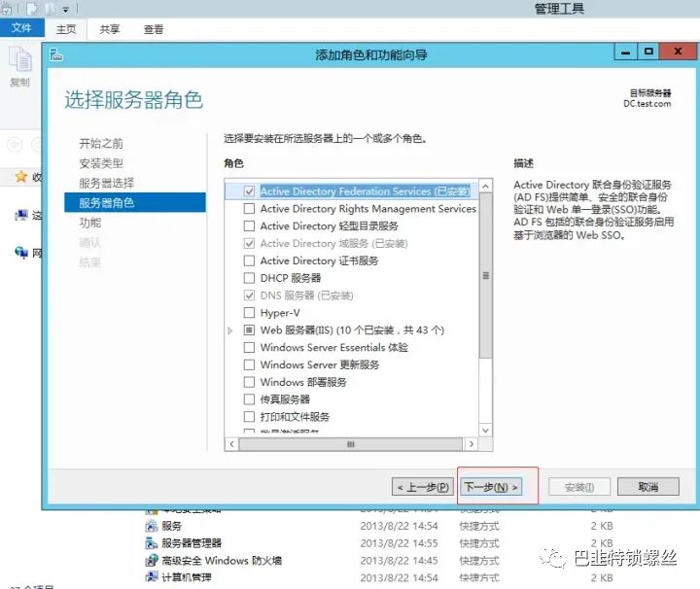Viewport: 700px width, 589px height.
Task: Click the 取消 cancel button
Action: click(x=648, y=487)
